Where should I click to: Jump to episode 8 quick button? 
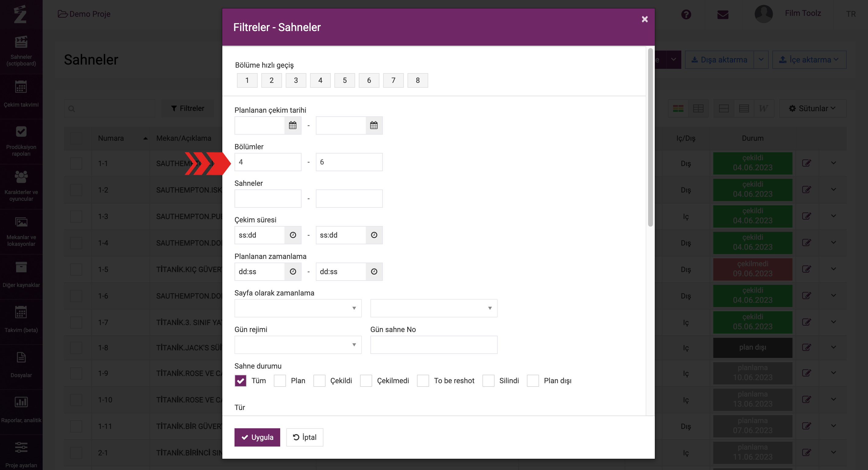click(418, 80)
